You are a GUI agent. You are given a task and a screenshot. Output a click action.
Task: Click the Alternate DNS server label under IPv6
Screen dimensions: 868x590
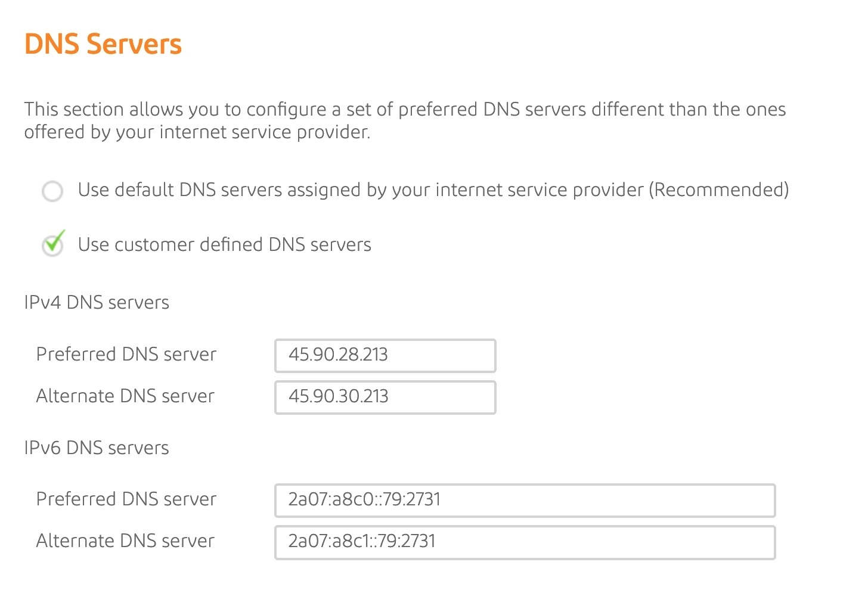pyautogui.click(x=125, y=541)
